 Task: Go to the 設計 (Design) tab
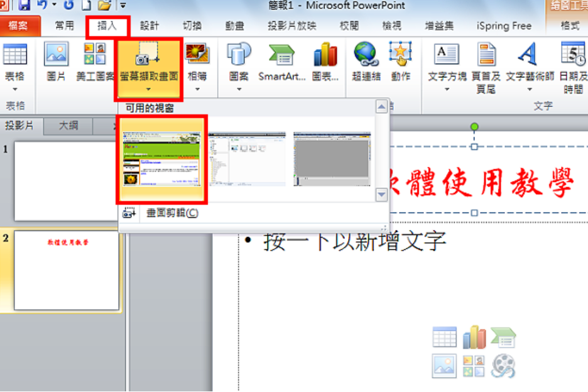point(150,26)
